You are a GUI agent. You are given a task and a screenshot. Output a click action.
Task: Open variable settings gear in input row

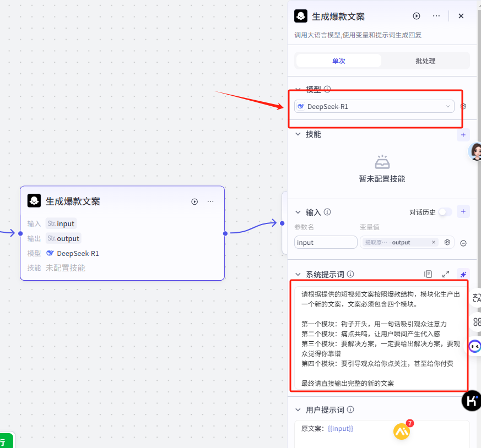[x=447, y=242]
